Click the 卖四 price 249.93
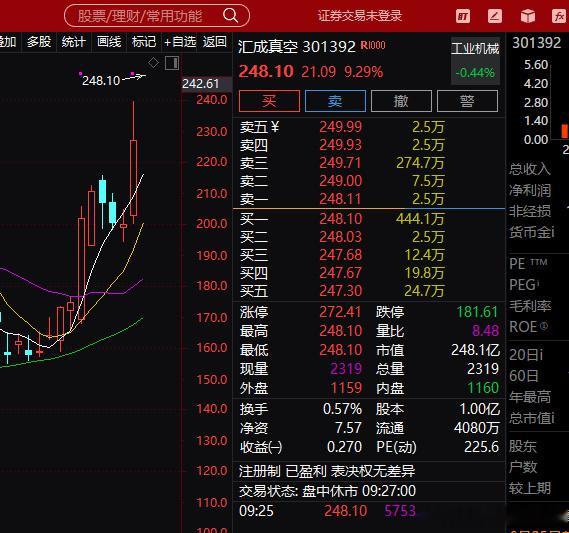 pos(340,145)
